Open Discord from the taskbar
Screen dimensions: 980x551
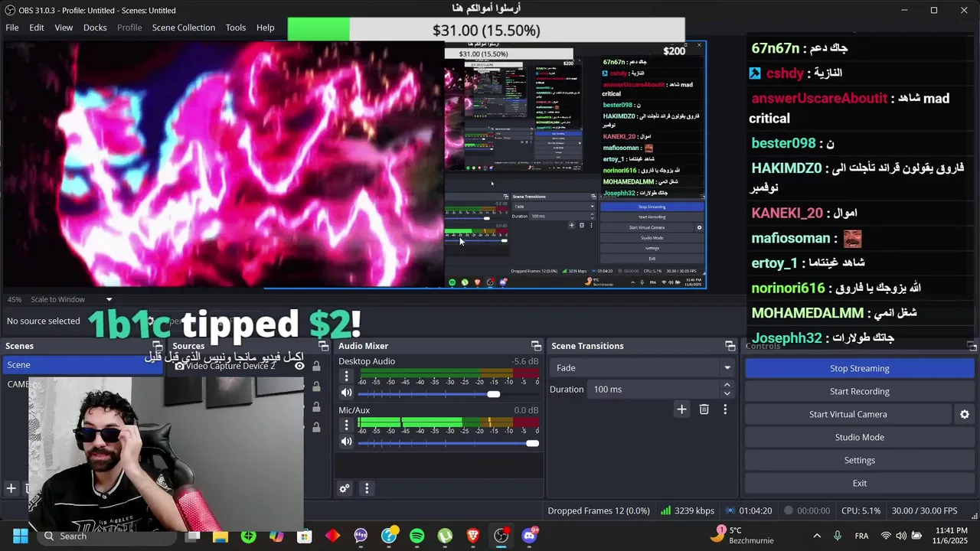(529, 536)
